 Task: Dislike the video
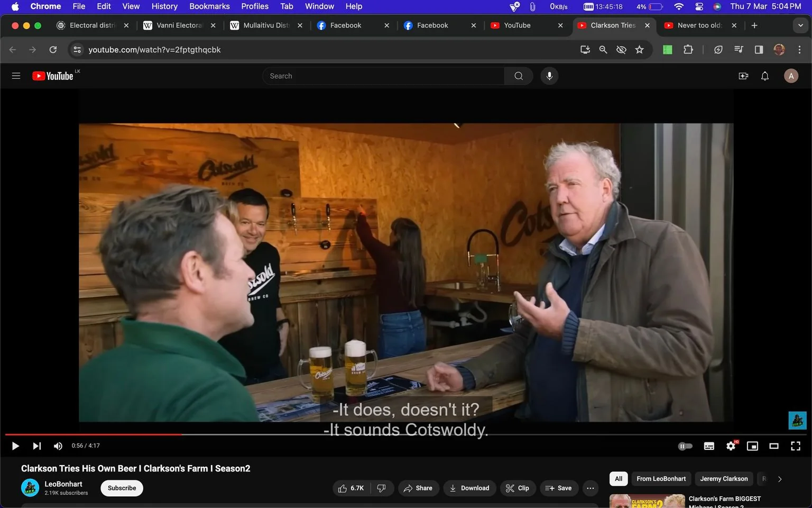click(x=382, y=488)
